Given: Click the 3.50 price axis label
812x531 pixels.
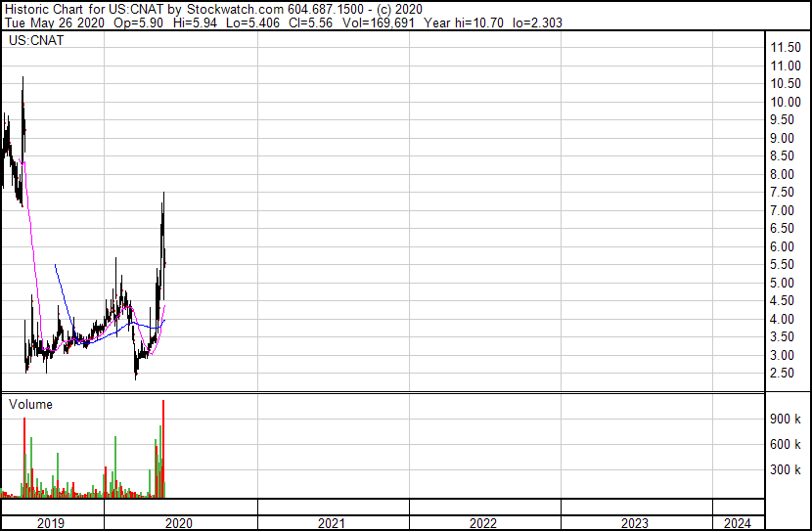Looking at the screenshot, I should pos(782,337).
